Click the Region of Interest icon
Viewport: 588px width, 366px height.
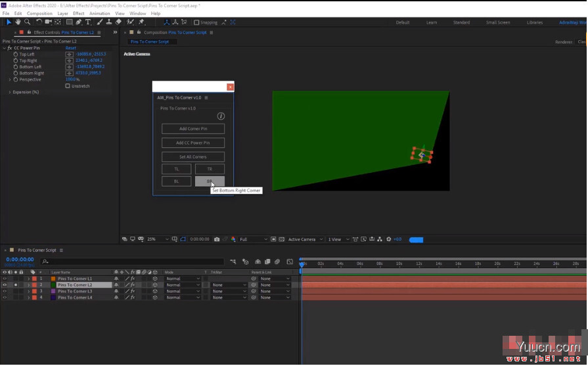pos(273,239)
